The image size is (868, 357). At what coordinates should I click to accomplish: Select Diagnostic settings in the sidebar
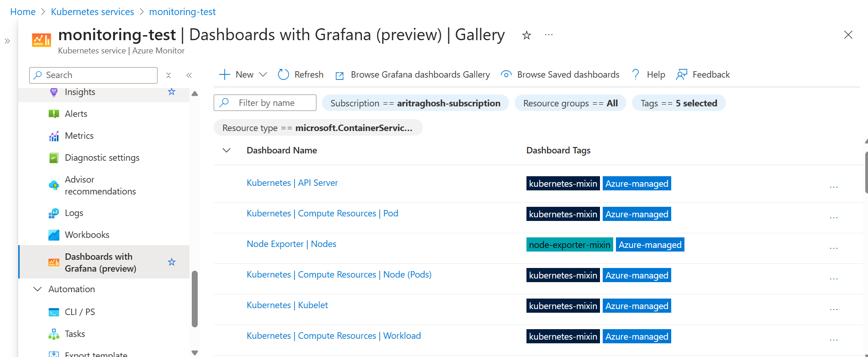[102, 157]
